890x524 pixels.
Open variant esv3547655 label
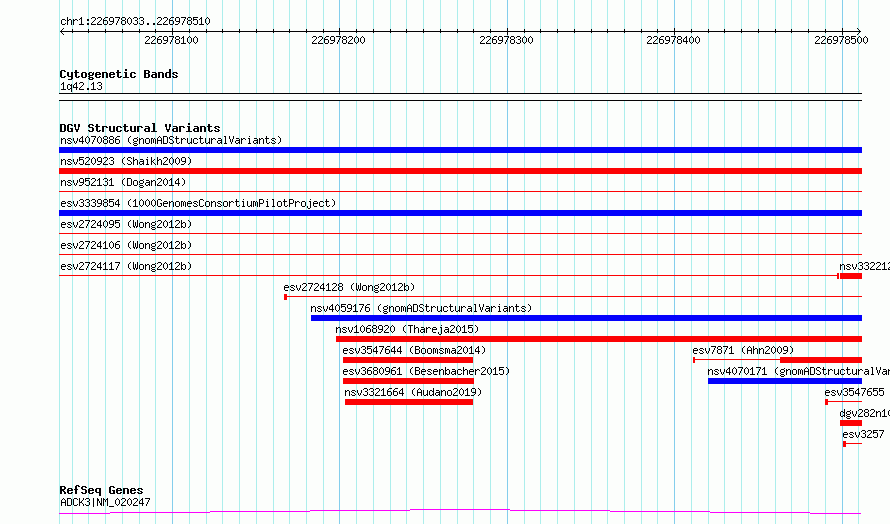click(854, 392)
